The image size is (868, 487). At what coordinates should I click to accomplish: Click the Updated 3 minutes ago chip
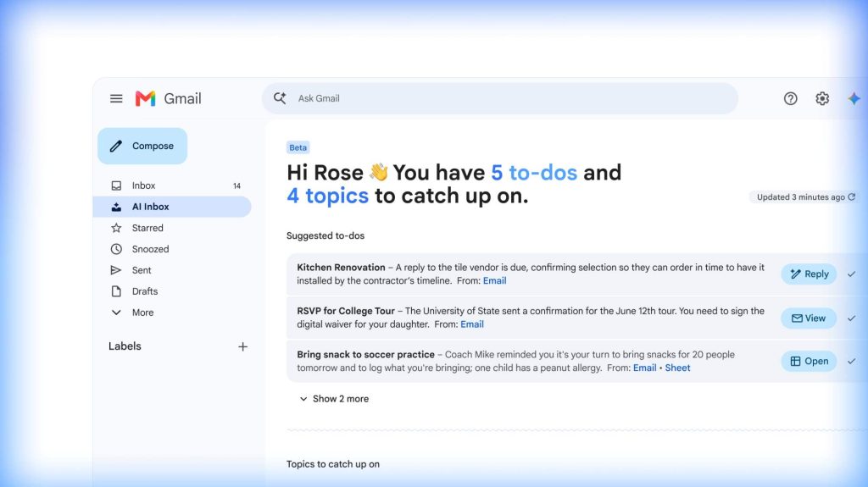(x=804, y=197)
